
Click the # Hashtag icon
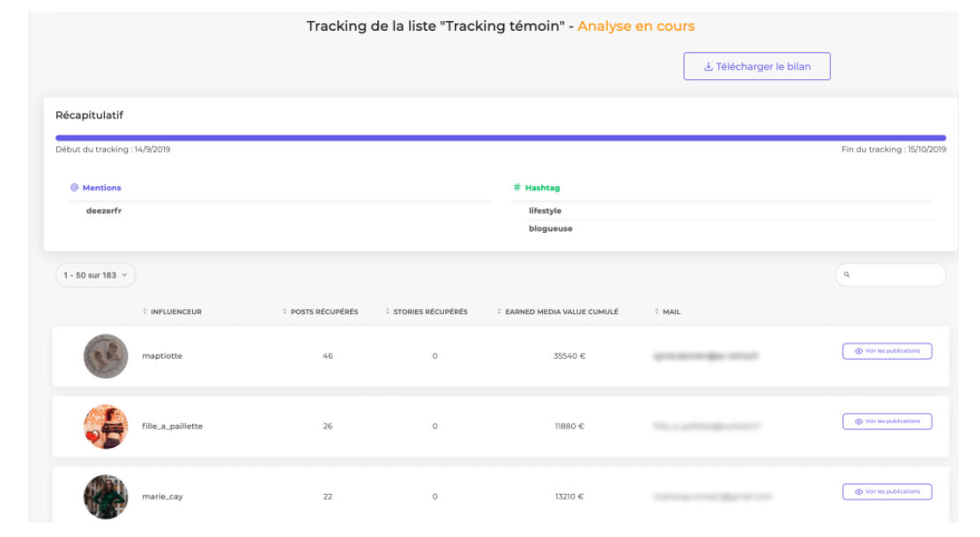pyautogui.click(x=517, y=188)
